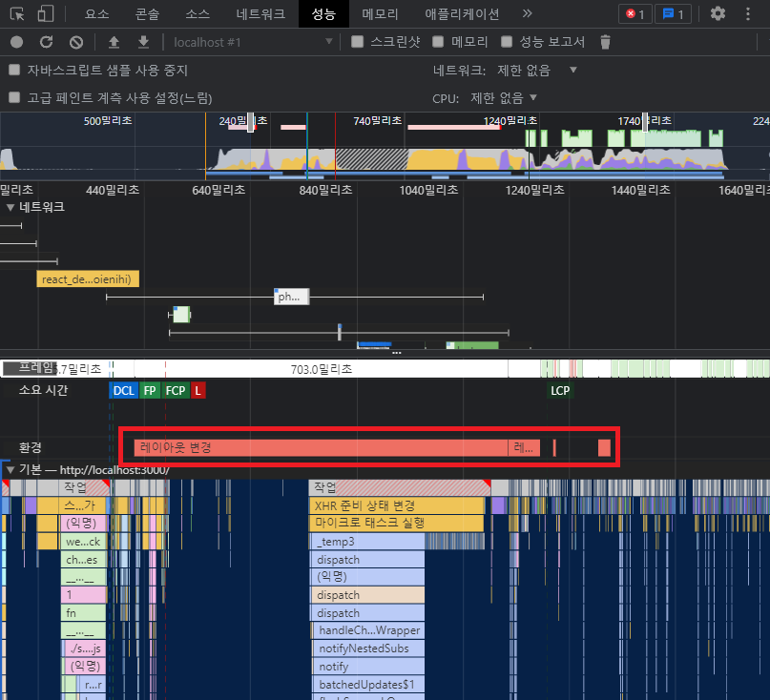Select the notify flame chart entry
770x700 pixels.
pyautogui.click(x=368, y=667)
